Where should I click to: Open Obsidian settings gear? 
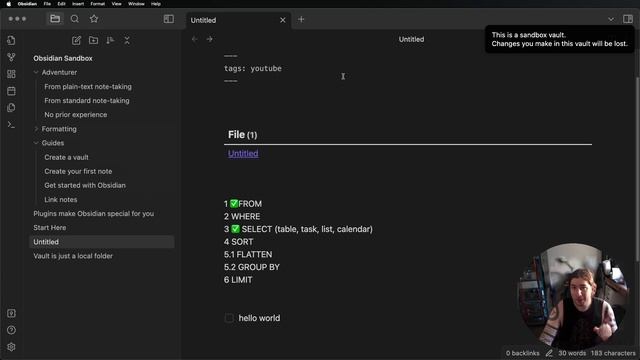[11, 347]
